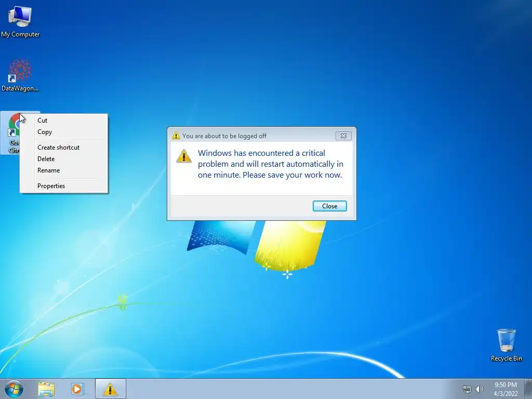The width and height of the screenshot is (532, 399).
Task: Open the volume speaker tray icon
Action: 479,389
